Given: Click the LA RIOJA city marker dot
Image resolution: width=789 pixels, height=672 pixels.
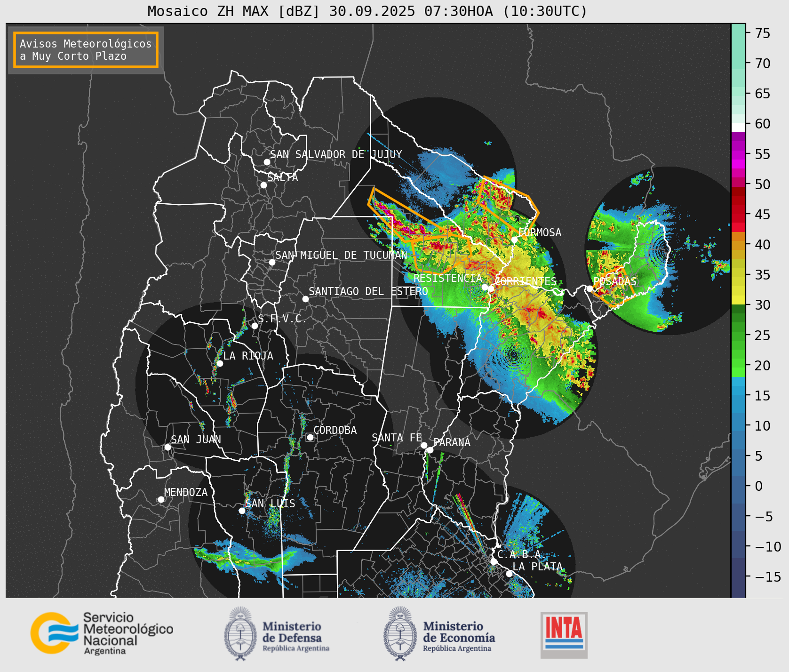Looking at the screenshot, I should click(x=220, y=363).
